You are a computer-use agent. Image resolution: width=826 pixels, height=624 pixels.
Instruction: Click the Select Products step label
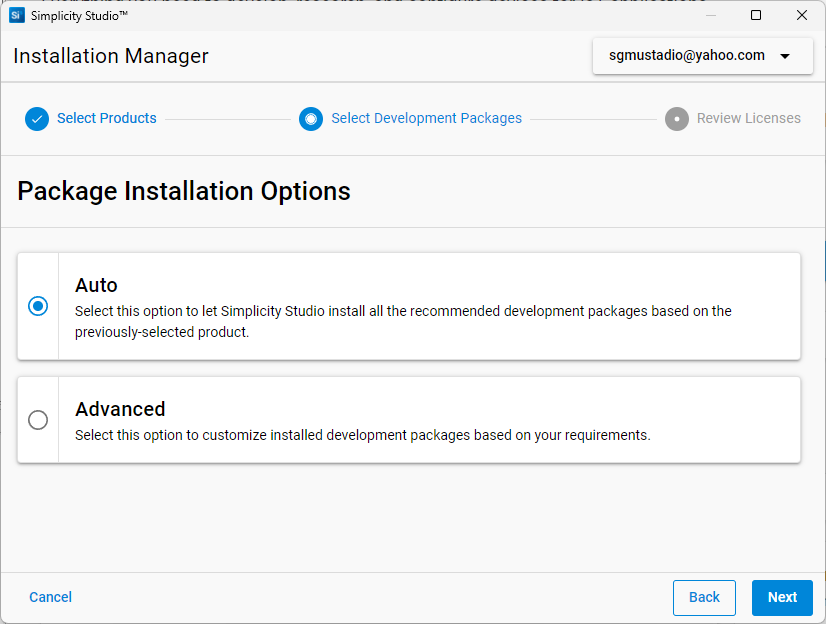pyautogui.click(x=106, y=118)
